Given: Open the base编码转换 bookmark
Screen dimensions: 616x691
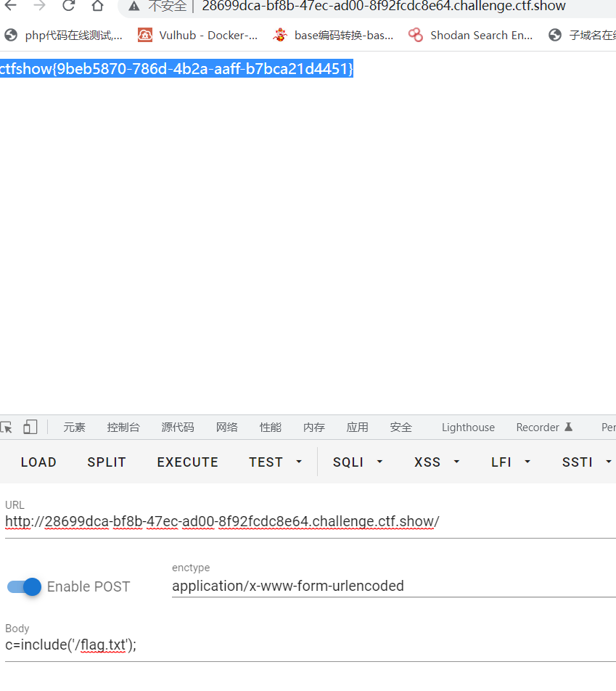Looking at the screenshot, I should coord(333,36).
